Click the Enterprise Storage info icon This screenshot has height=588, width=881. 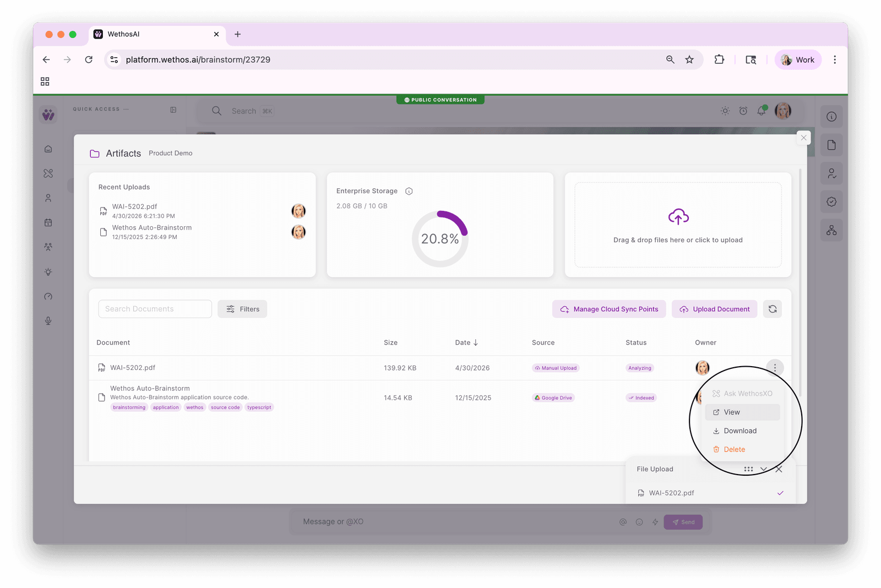point(409,191)
